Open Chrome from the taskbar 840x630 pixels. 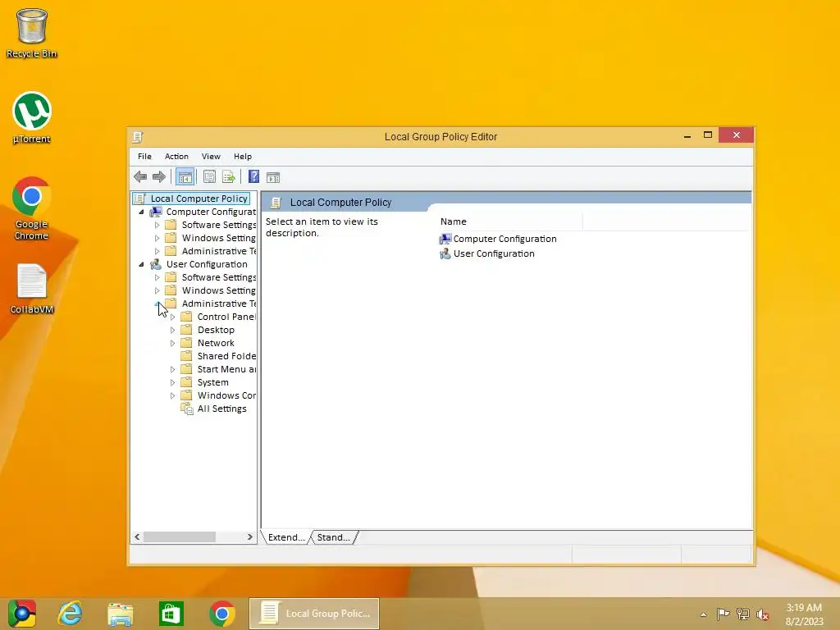coord(221,614)
